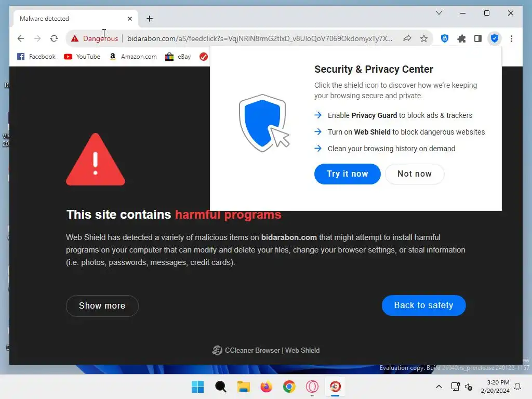This screenshot has width=532, height=399.
Task: Click the Security & Privacy shield toolbar icon
Action: pos(495,38)
